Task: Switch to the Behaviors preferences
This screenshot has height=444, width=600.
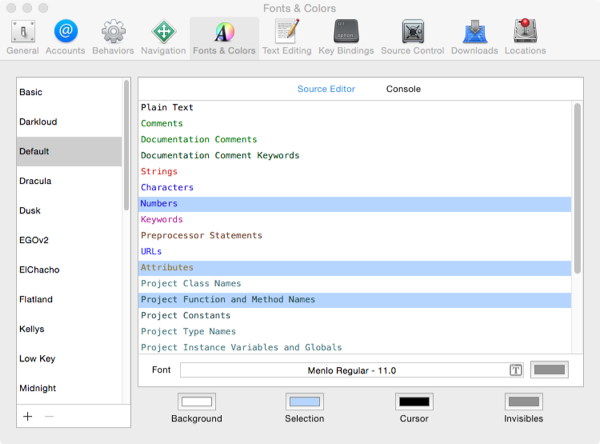Action: pos(113,36)
